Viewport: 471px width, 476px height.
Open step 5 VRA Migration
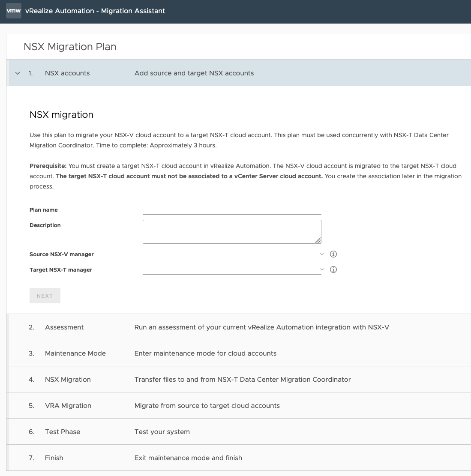68,406
